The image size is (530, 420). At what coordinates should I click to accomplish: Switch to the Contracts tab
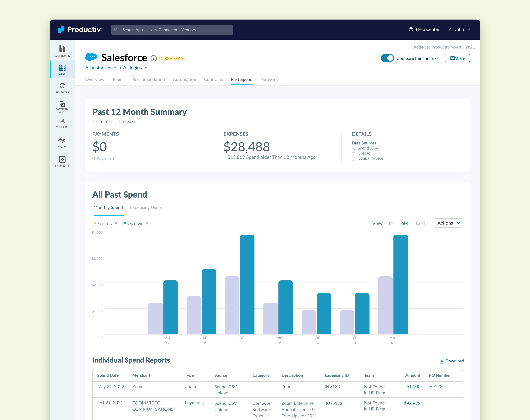(x=214, y=79)
